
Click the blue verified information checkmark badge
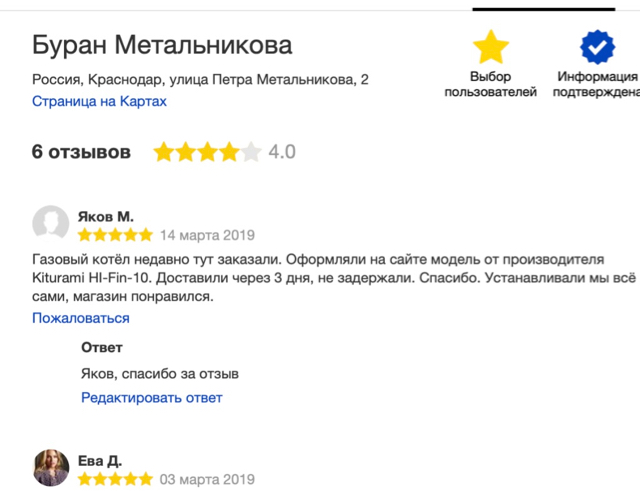(598, 47)
